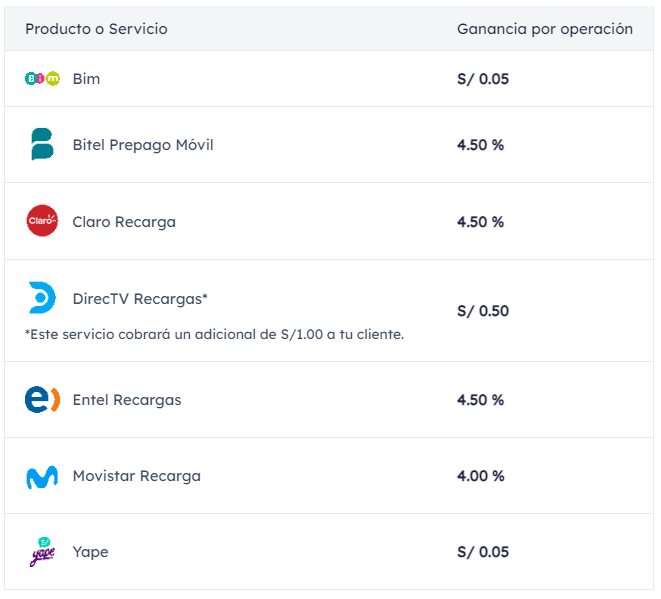Screen dimensions: 661x599
Task: Select Claro Recarga service label
Action: point(124,222)
